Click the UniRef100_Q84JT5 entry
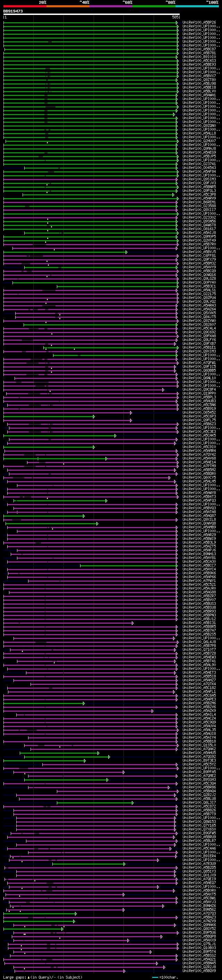 pos(199,317)
